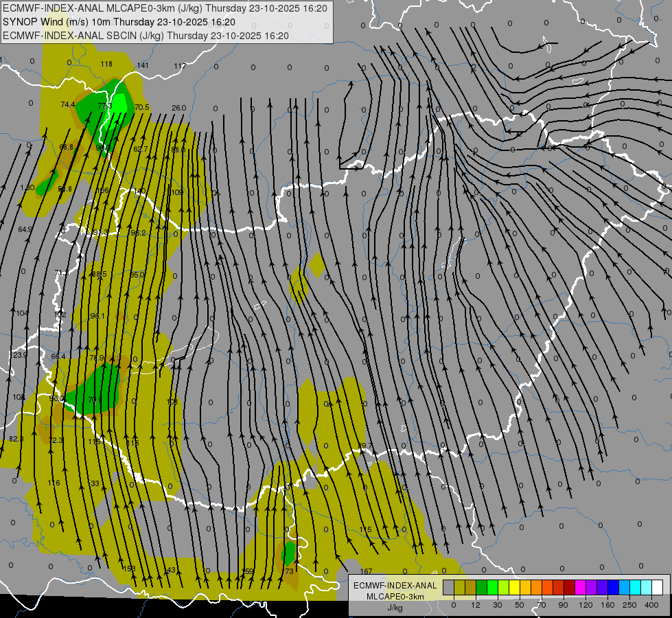672x618 pixels.
Task: Click the bright green legend swatch
Action: coord(492,587)
